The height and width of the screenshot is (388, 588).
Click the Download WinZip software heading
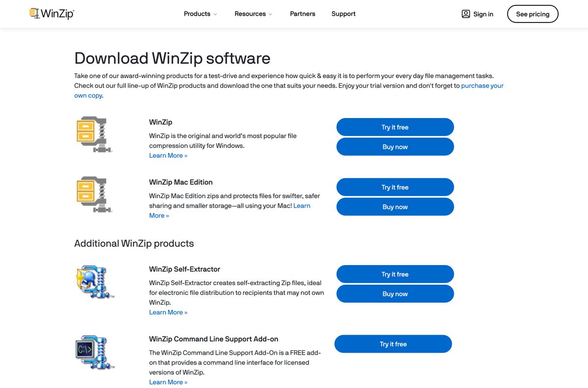coord(172,58)
